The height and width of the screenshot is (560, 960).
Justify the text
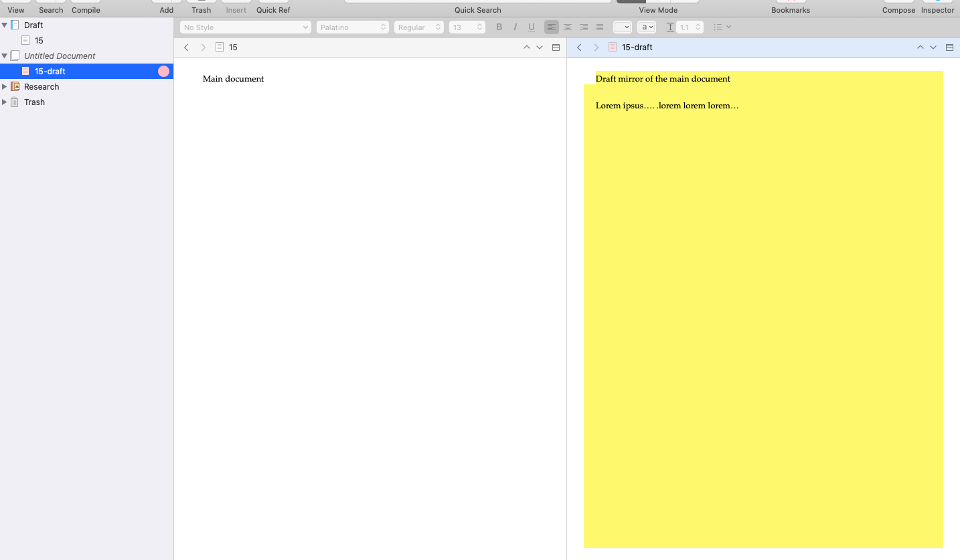pos(600,27)
